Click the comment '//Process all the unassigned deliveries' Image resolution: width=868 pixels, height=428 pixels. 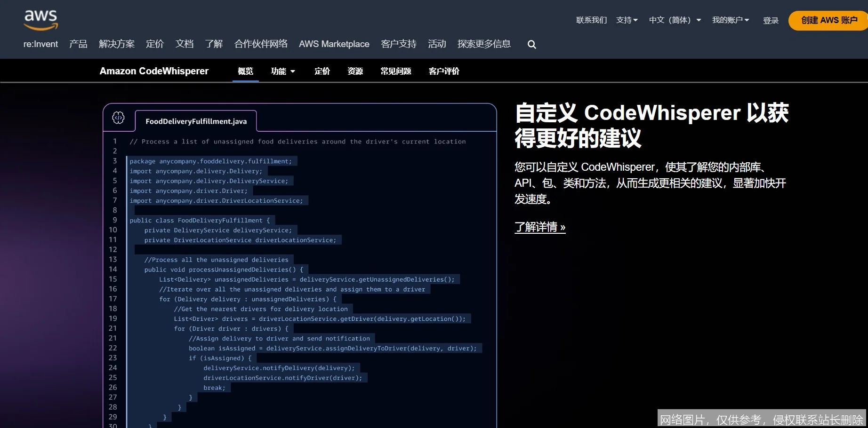[216, 260]
